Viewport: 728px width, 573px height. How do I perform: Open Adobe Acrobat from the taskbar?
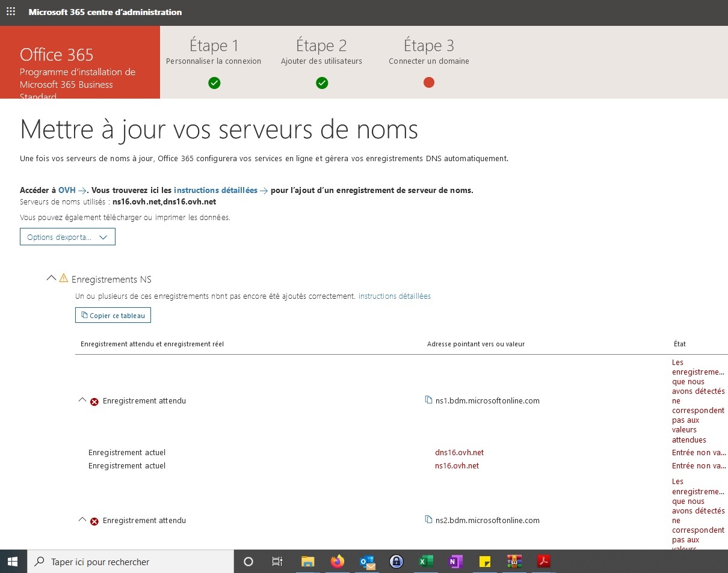544,562
